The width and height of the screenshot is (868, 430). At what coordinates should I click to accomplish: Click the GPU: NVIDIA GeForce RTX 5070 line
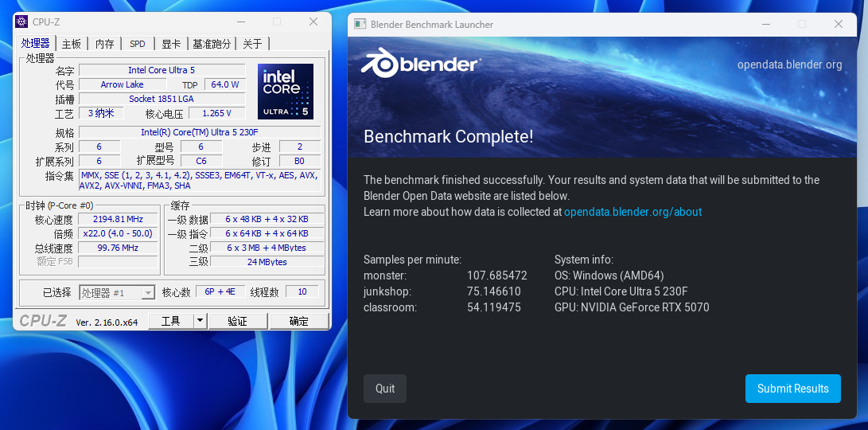coord(632,307)
